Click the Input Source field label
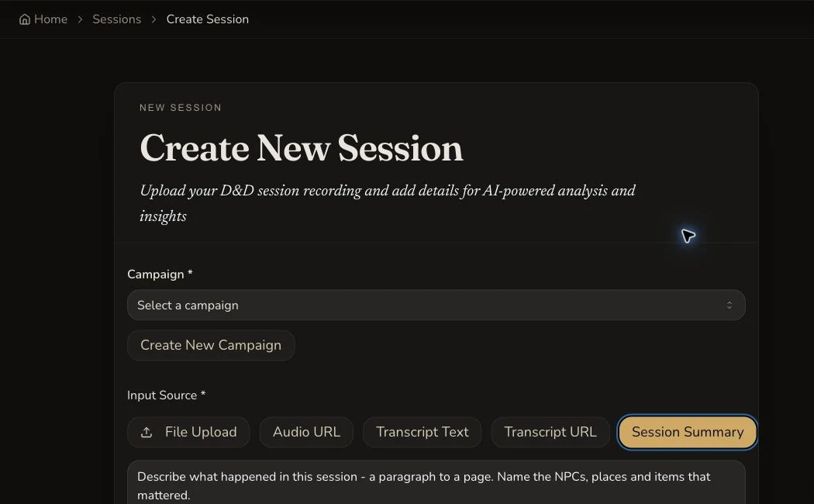Viewport: 814px width, 504px height. pos(166,395)
